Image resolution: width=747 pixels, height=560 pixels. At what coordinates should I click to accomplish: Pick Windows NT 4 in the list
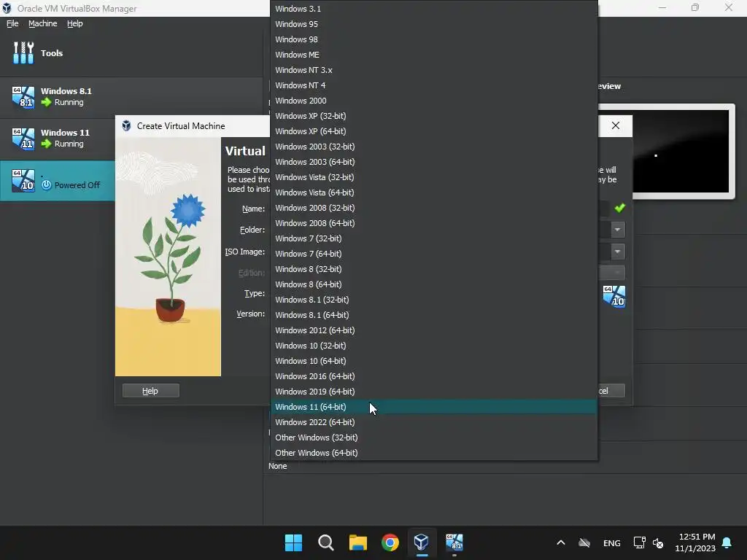[434, 85]
